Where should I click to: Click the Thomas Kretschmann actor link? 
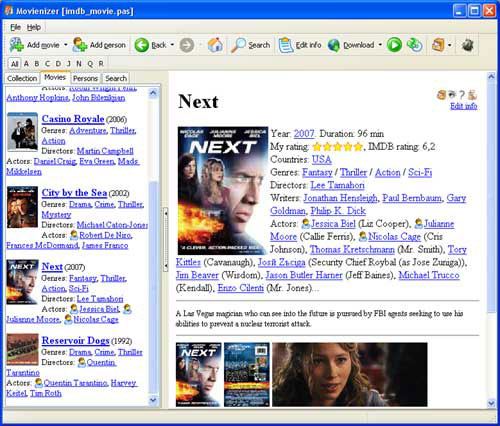[352, 249]
